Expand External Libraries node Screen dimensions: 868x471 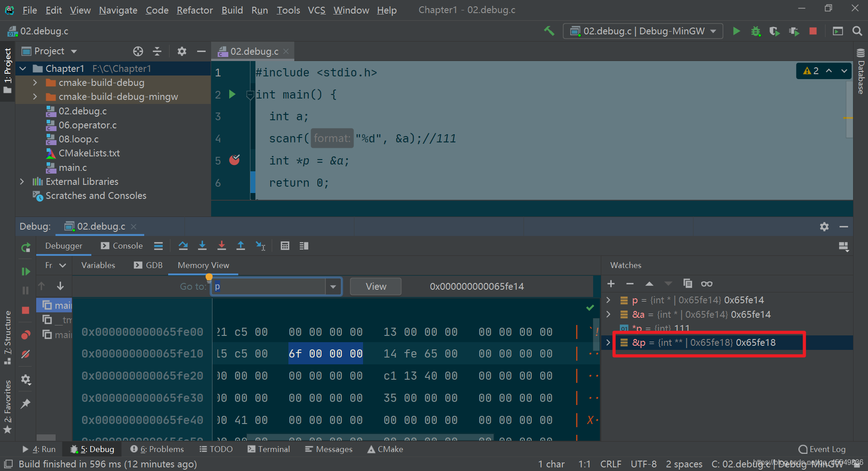(22, 181)
